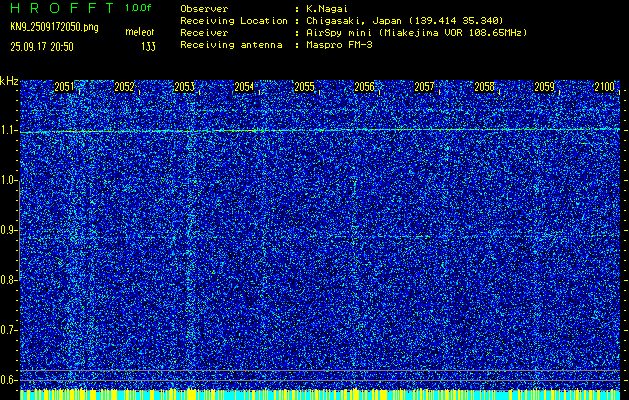Select filename KN9_2509172050.png

(x=54, y=27)
